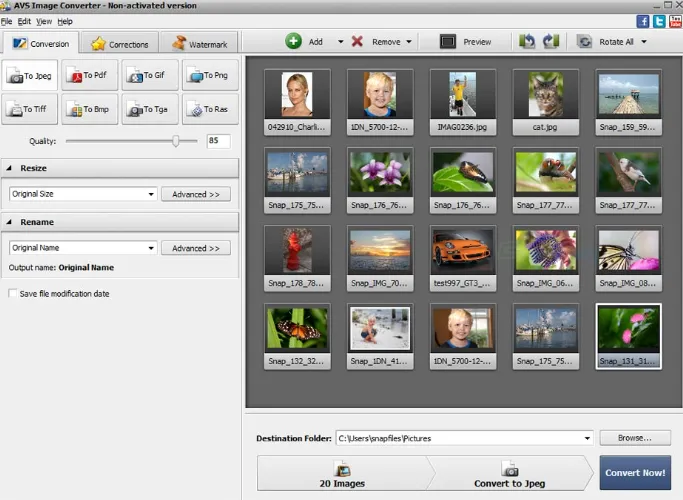Switch to the Conversion tab

point(41,44)
